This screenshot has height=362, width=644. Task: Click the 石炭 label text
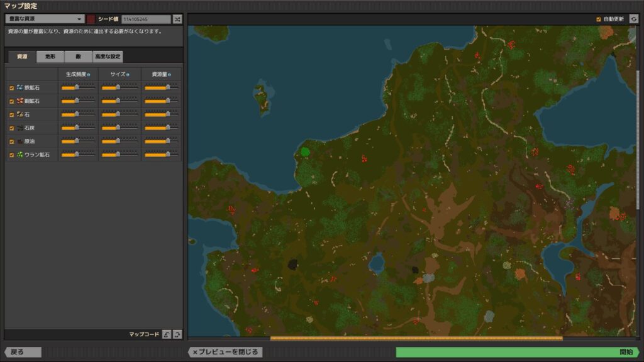click(x=30, y=128)
